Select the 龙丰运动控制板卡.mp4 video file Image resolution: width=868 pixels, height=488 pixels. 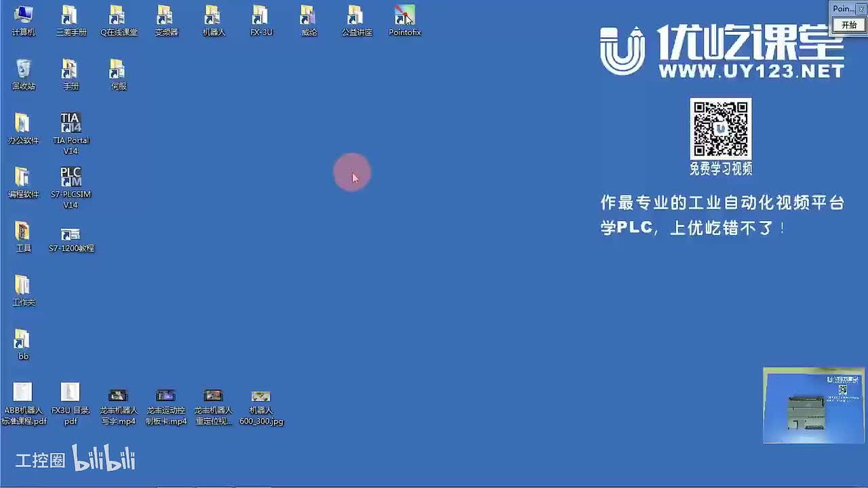tap(166, 407)
